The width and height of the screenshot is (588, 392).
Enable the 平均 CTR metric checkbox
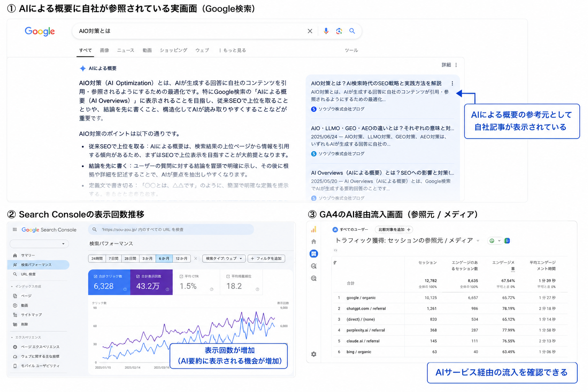click(x=181, y=276)
